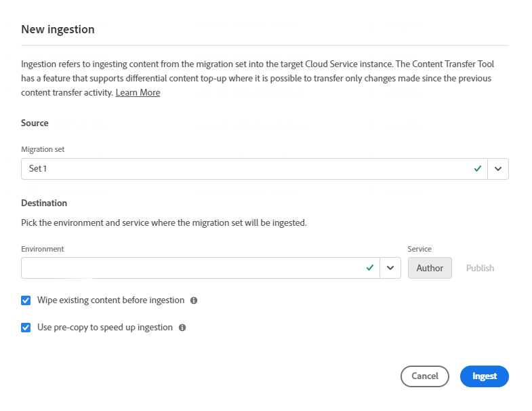The width and height of the screenshot is (532, 411).
Task: Switch to the Publish service option
Action: point(480,268)
